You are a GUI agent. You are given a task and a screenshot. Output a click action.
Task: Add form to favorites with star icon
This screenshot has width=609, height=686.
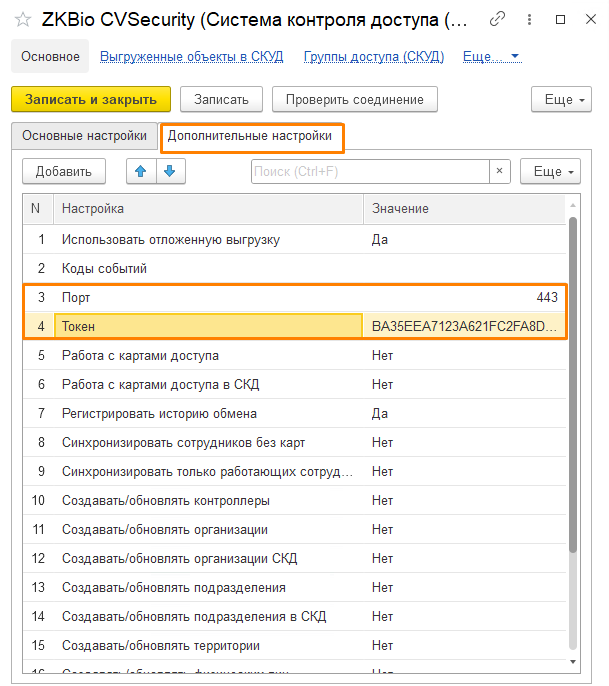[22, 20]
